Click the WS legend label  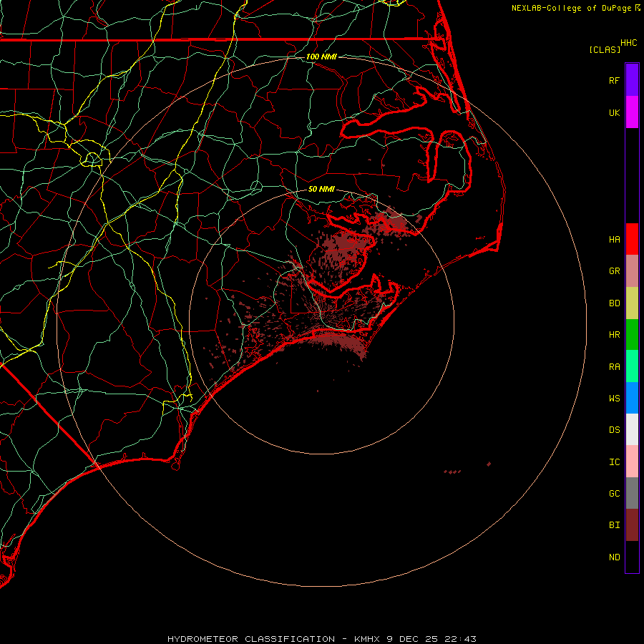614,398
